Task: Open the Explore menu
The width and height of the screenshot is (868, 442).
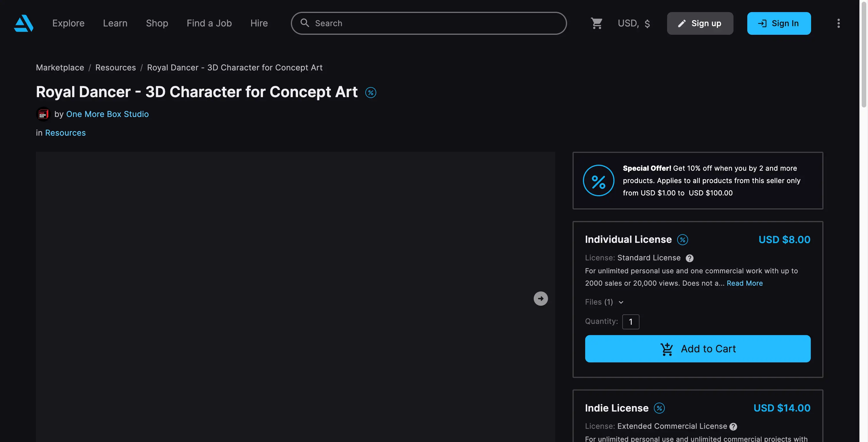Action: (68, 23)
